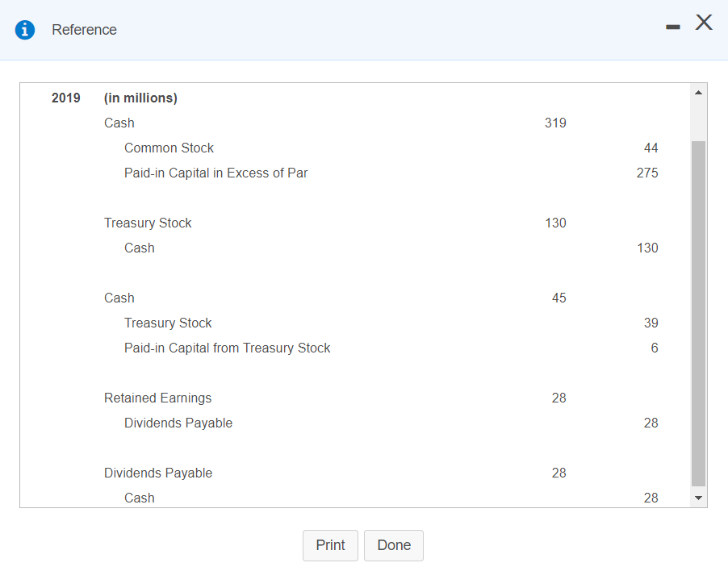728x567 pixels.
Task: Select the Paid-in Capital from Treasury Stock line
Action: point(227,348)
